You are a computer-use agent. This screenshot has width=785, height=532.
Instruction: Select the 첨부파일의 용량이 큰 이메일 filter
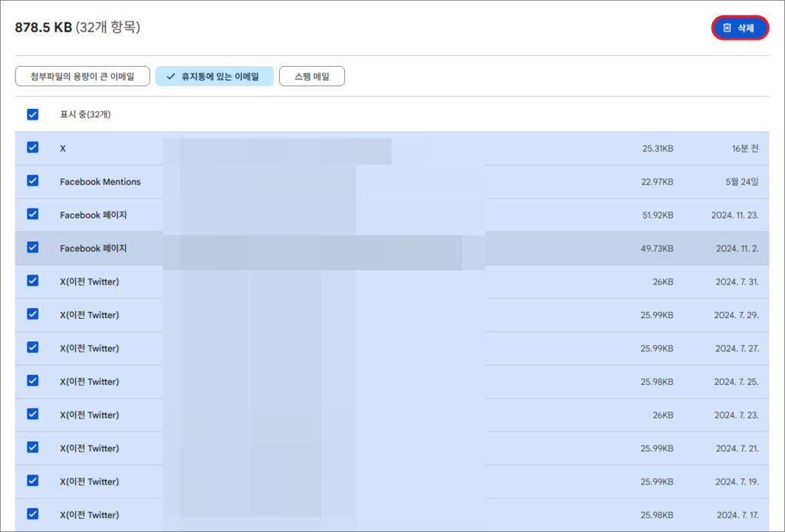tap(82, 76)
